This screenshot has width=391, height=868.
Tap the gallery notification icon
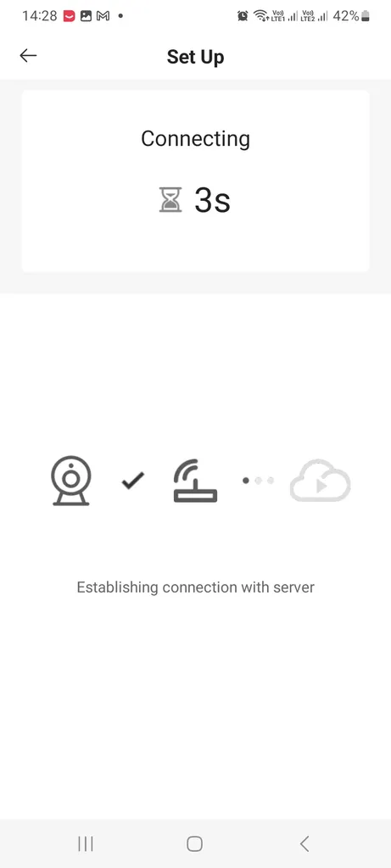coord(86,16)
